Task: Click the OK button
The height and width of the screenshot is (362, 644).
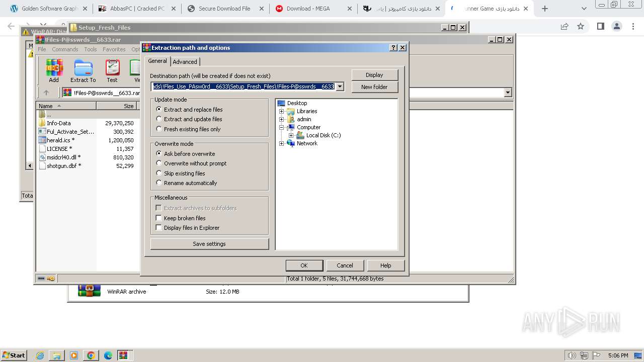Action: [x=304, y=265]
